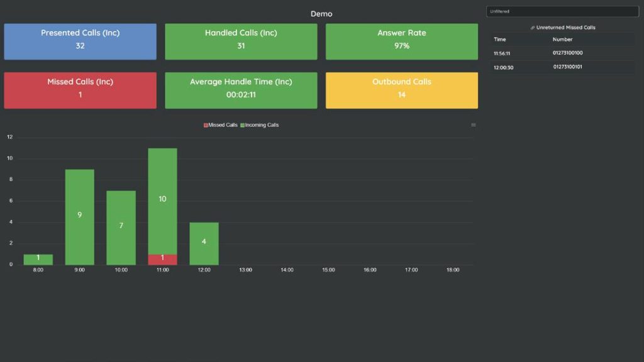Open the Average Handle Time tile

241,90
